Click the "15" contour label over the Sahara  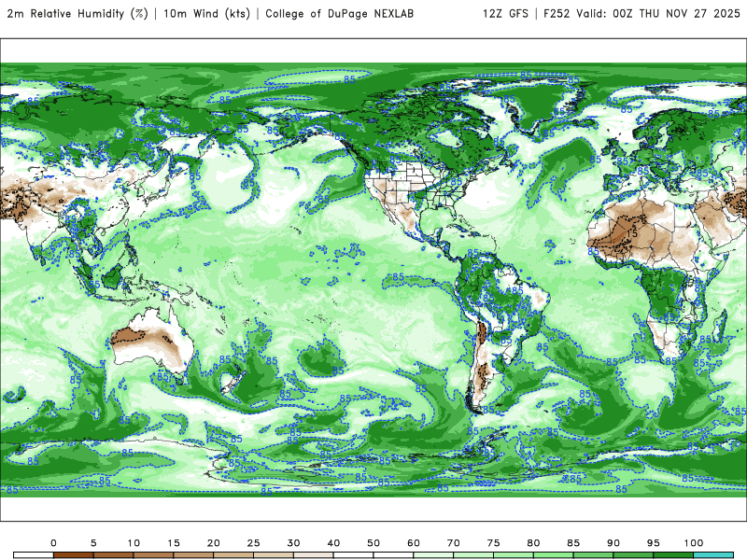click(632, 234)
